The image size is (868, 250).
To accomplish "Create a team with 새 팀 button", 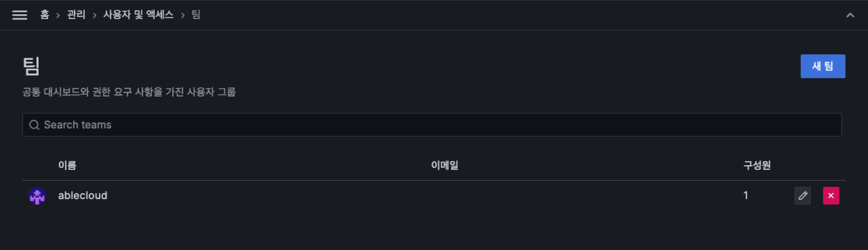I will coord(823,66).
